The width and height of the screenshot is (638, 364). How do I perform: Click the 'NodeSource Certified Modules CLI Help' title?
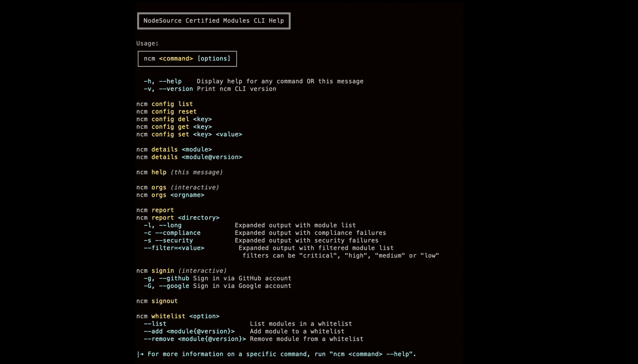(x=214, y=21)
